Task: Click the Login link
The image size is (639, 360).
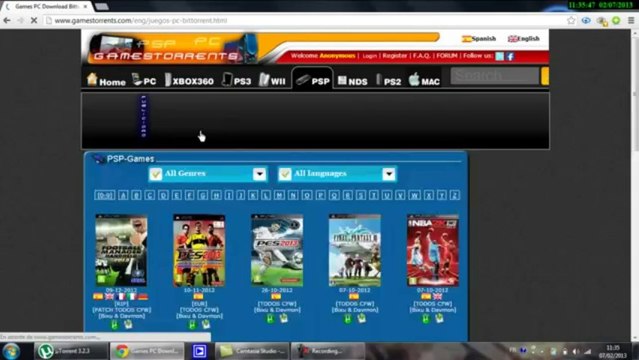Action: point(370,55)
